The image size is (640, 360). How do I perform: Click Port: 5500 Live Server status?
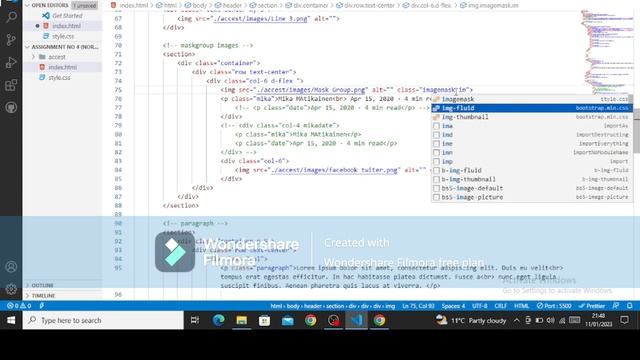pyautogui.click(x=554, y=306)
